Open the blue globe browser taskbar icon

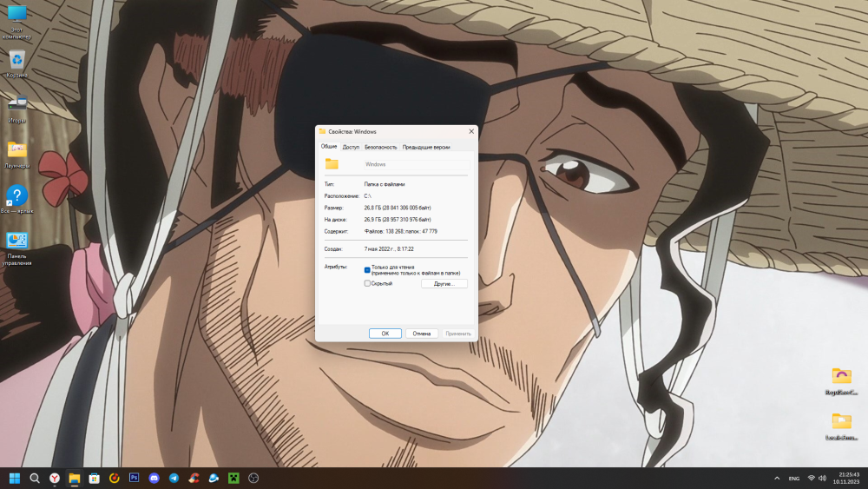pyautogui.click(x=214, y=478)
